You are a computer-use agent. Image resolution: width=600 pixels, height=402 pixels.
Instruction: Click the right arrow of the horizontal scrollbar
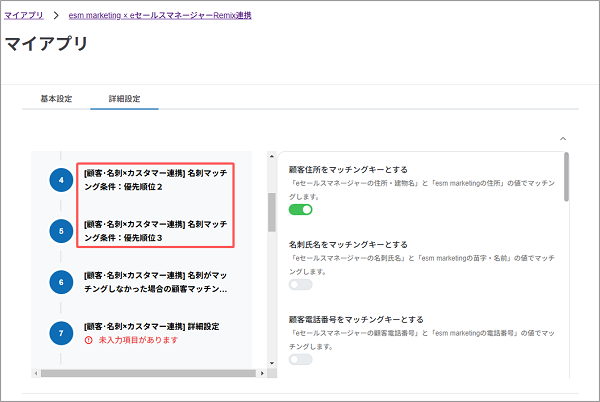262,373
